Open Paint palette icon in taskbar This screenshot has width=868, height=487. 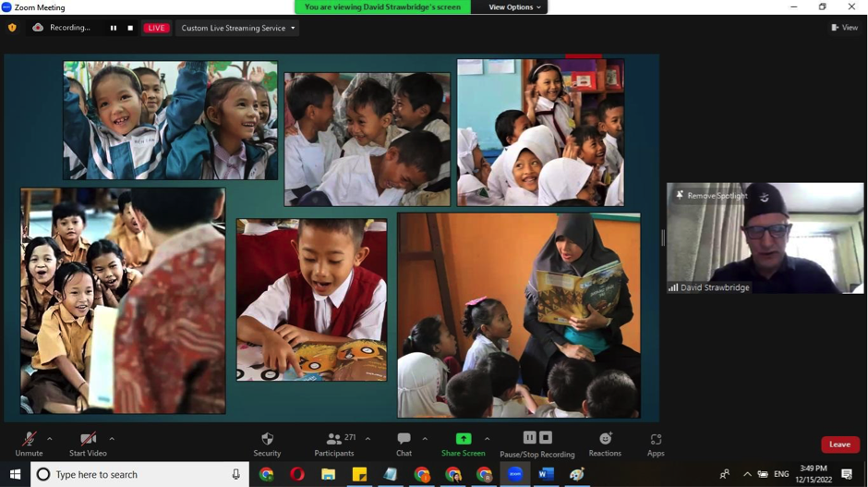click(577, 474)
